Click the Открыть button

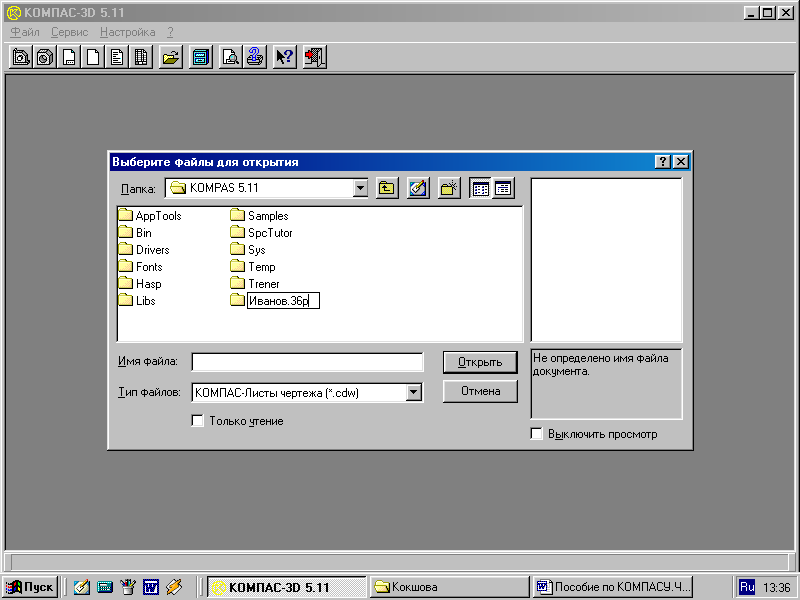[480, 362]
